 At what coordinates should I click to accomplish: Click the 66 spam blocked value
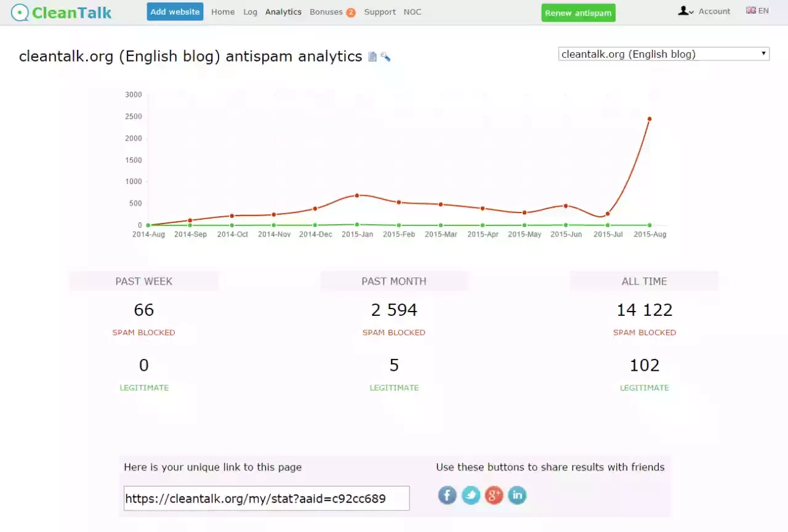[x=144, y=310]
